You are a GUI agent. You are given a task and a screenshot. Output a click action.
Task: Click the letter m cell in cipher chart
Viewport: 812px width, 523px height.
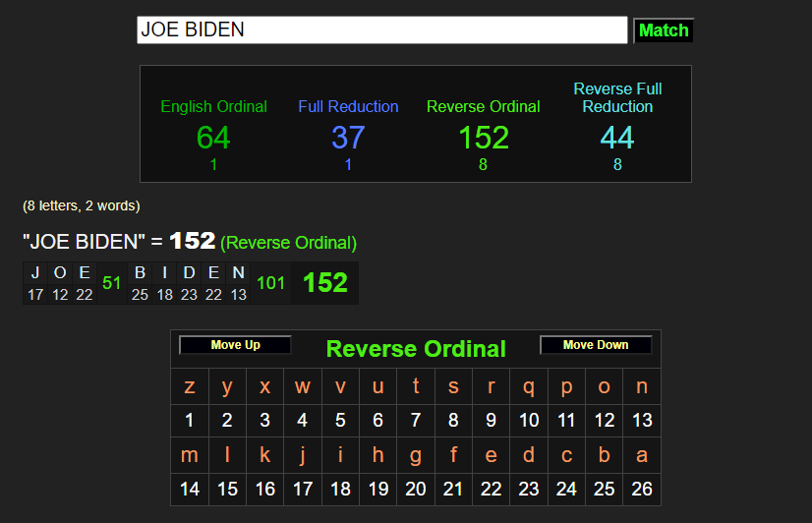(190, 455)
